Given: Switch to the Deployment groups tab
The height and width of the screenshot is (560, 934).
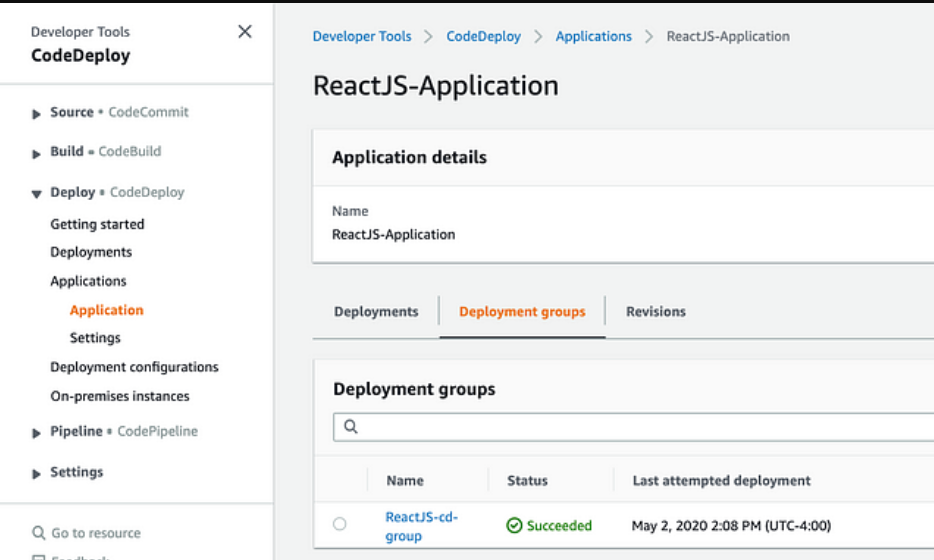Looking at the screenshot, I should pyautogui.click(x=522, y=312).
